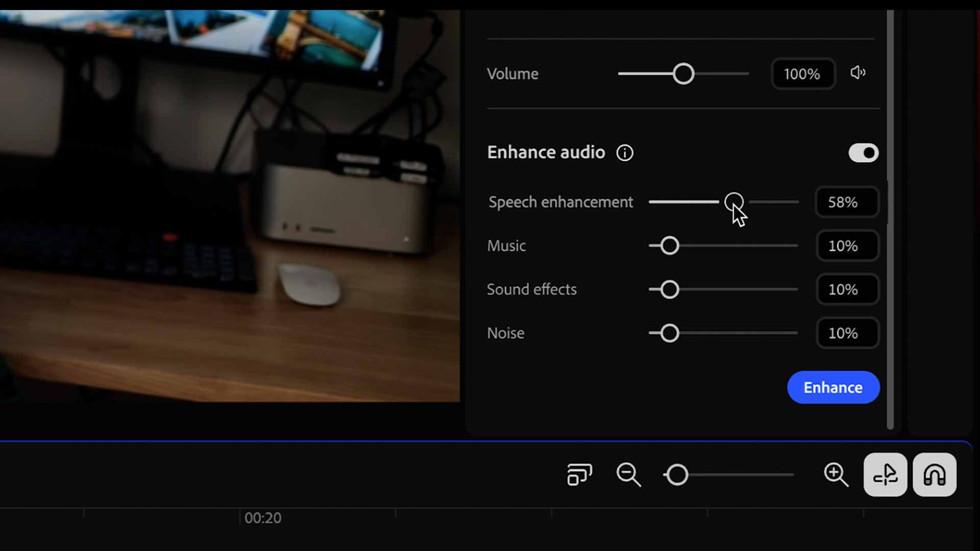Zoom in the timeline with the plus magnifier
This screenshot has height=551, width=980.
tap(836, 474)
